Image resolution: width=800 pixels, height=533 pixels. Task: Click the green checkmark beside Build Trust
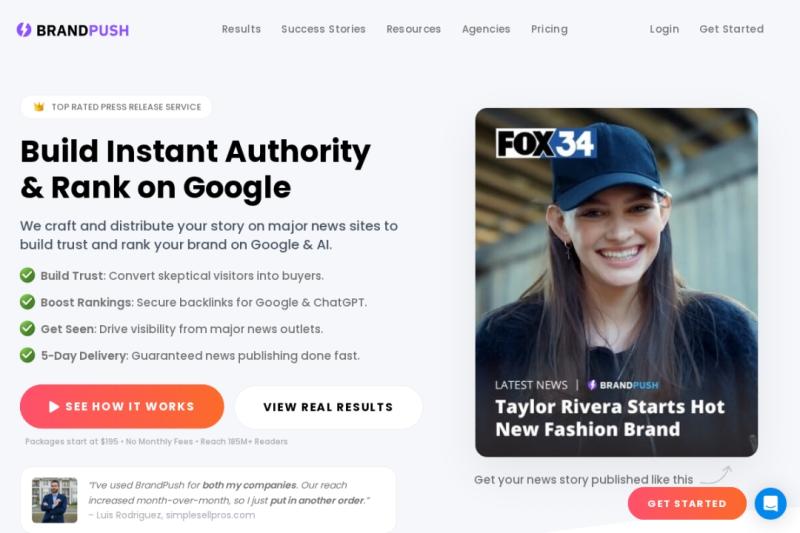(28, 275)
